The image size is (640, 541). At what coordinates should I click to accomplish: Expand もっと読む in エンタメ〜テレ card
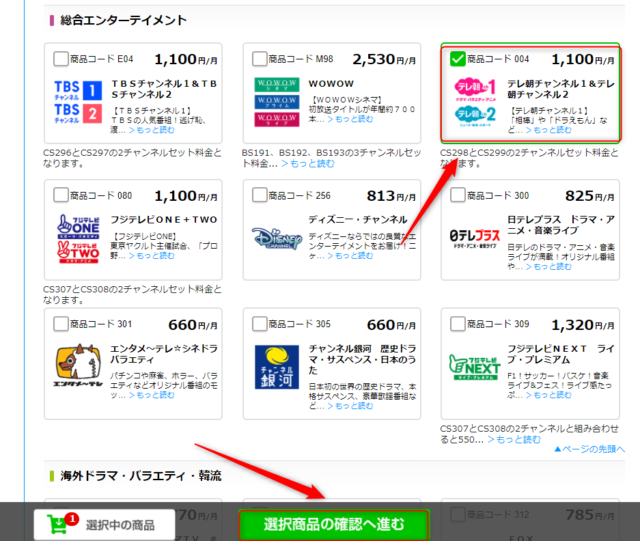click(x=151, y=395)
